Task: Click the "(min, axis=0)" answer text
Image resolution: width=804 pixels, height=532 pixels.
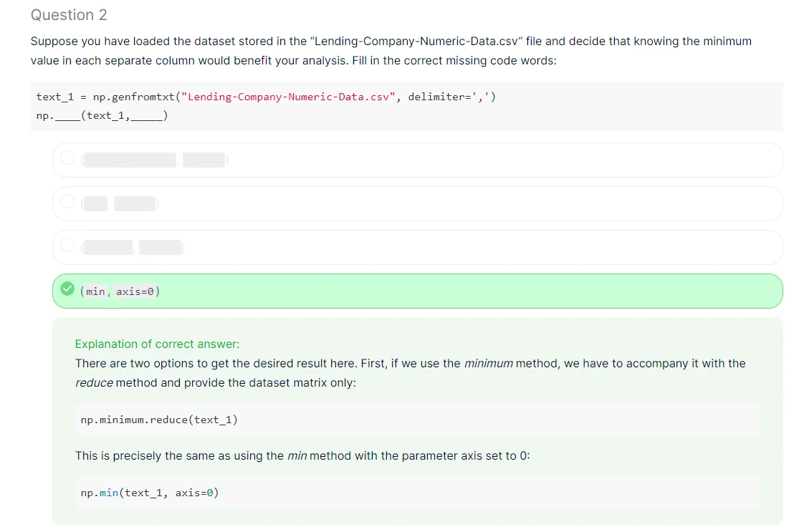Action: 120,291
